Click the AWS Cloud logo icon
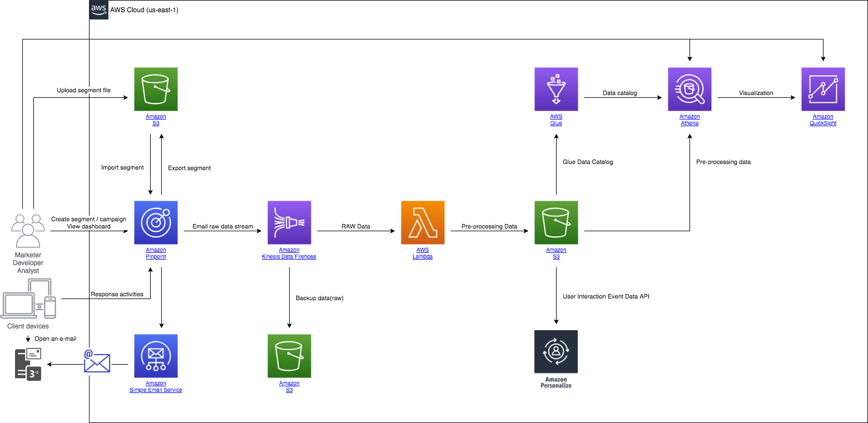Screen dimensions: 868x423 pyautogui.click(x=98, y=10)
